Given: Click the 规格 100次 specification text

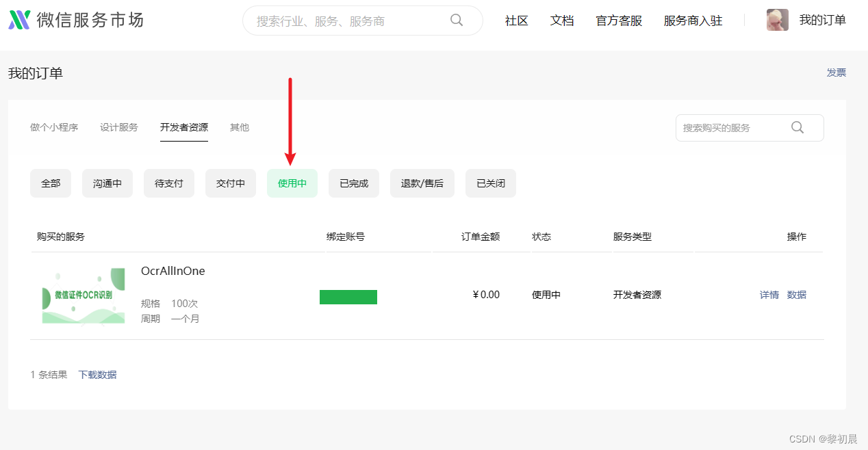Looking at the screenshot, I should point(169,304).
